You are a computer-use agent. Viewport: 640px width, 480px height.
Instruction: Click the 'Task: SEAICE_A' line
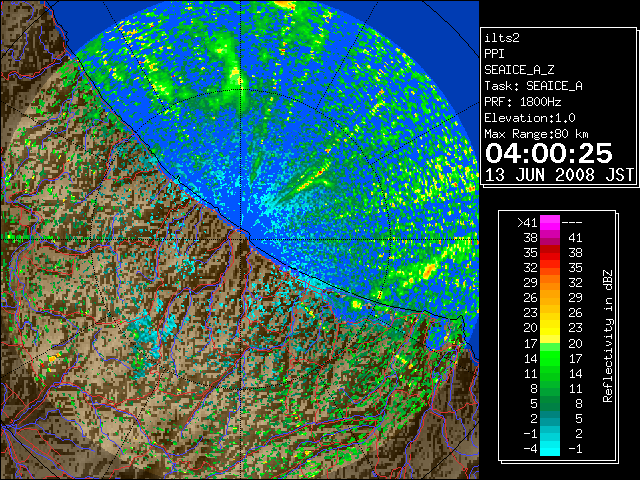(533, 86)
